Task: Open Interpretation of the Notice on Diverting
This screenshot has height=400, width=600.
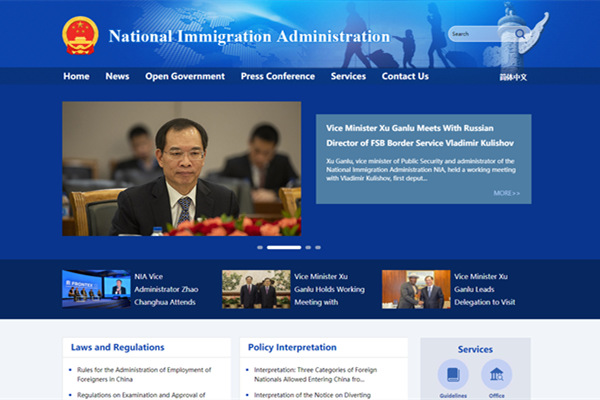Action: [312, 395]
